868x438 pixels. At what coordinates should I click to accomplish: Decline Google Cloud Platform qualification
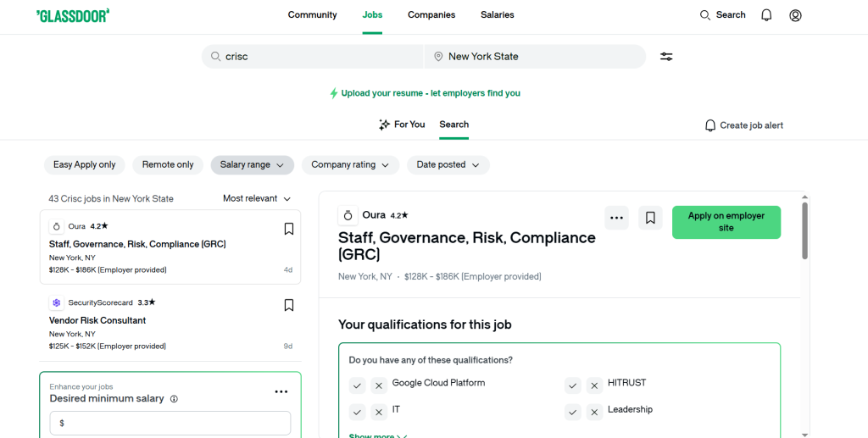(x=379, y=385)
